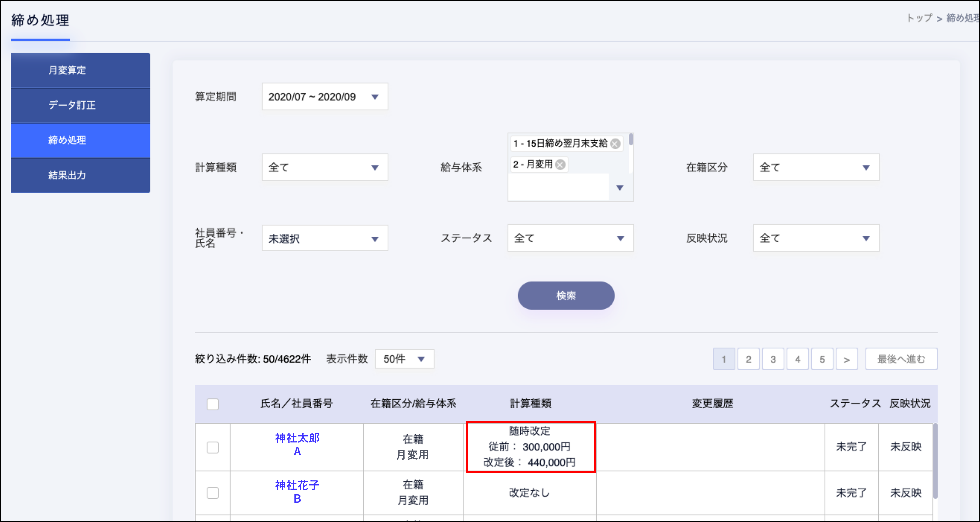This screenshot has width=980, height=522.
Task: Open the データ訂正 sidebar menu
Action: coord(80,105)
